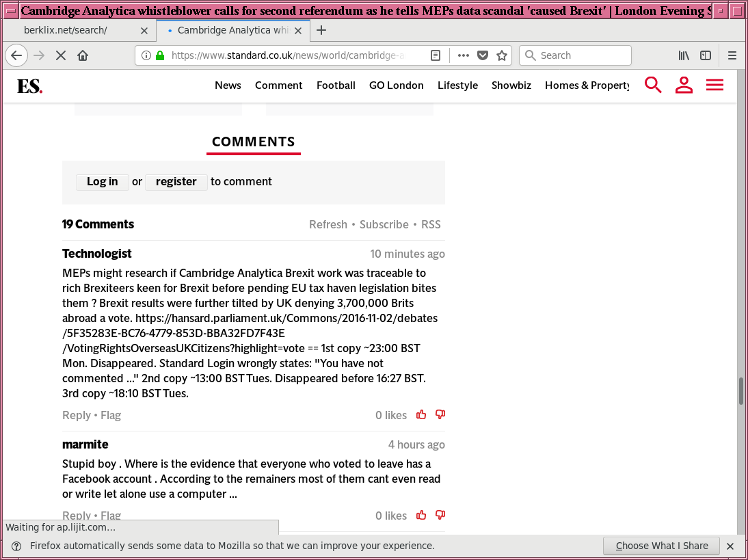
Task: Open Homes & Property navigation item
Action: tap(587, 85)
